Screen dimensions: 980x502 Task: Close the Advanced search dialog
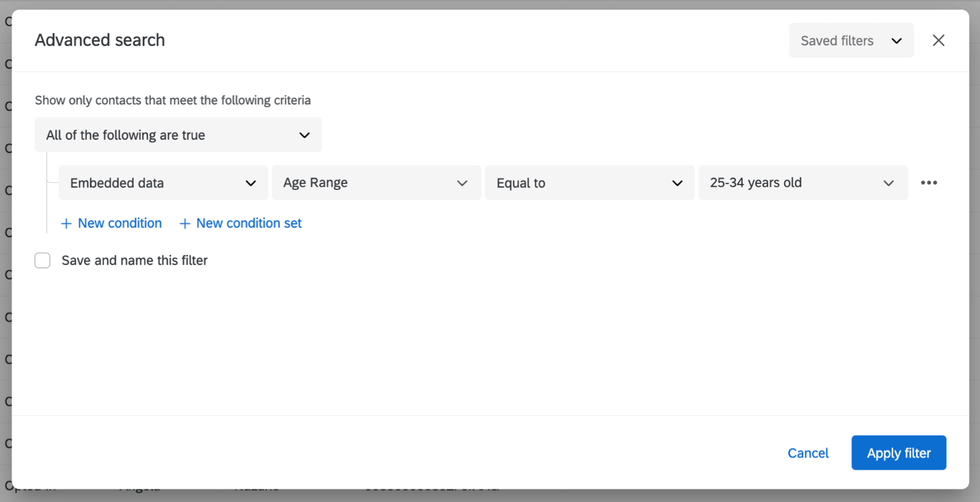[x=938, y=40]
